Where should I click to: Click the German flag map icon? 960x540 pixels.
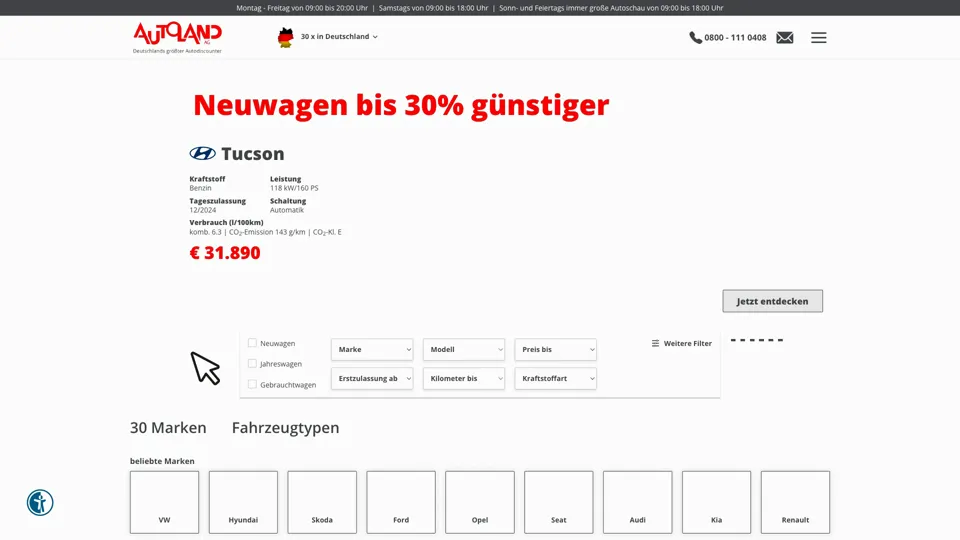point(285,37)
